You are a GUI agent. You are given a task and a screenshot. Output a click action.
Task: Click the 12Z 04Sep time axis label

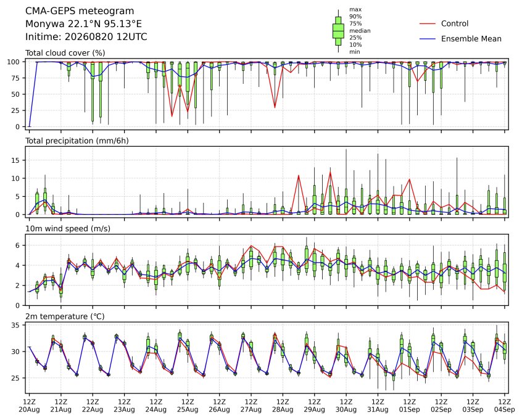pyautogui.click(x=505, y=406)
